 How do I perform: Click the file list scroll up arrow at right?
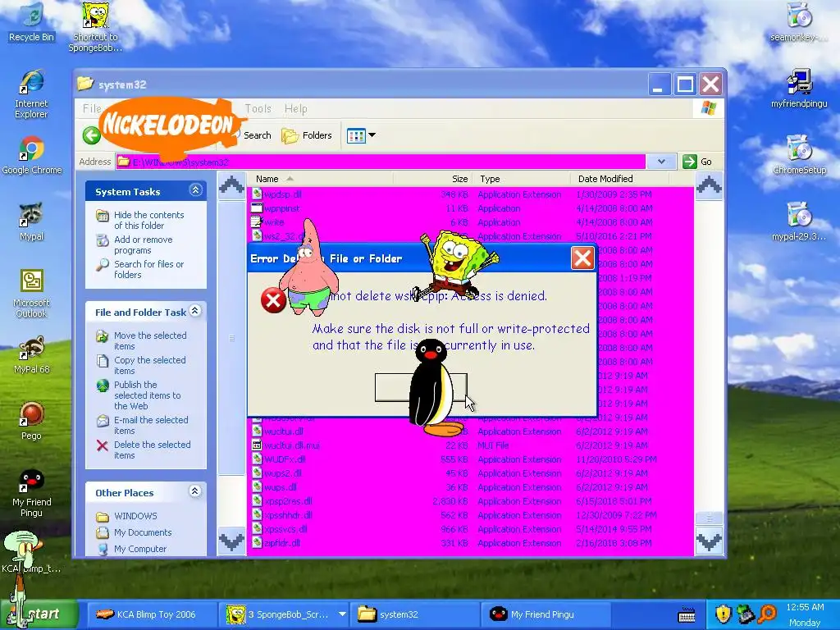pyautogui.click(x=709, y=185)
